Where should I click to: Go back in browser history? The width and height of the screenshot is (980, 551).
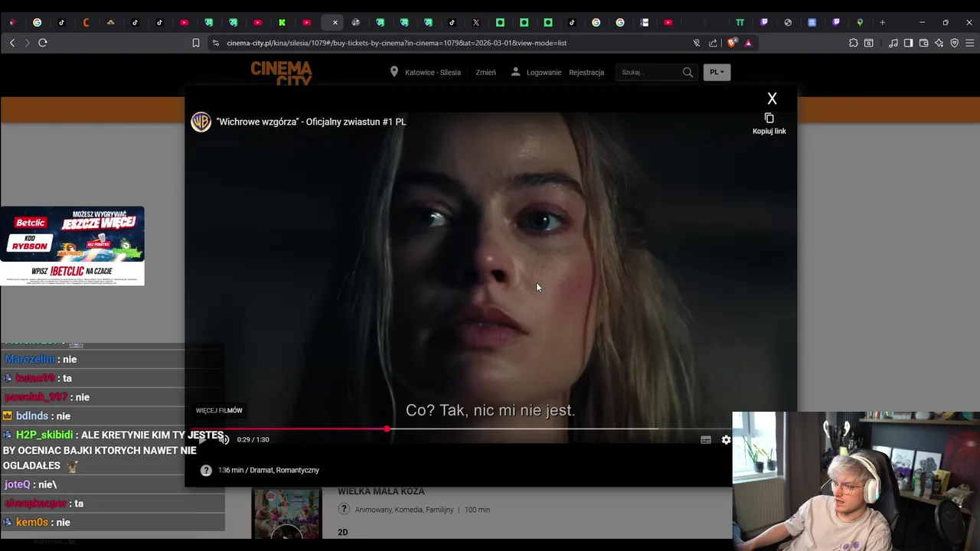[12, 43]
